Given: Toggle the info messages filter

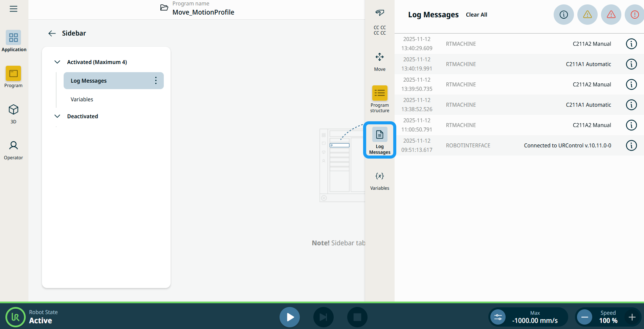Looking at the screenshot, I should [563, 15].
